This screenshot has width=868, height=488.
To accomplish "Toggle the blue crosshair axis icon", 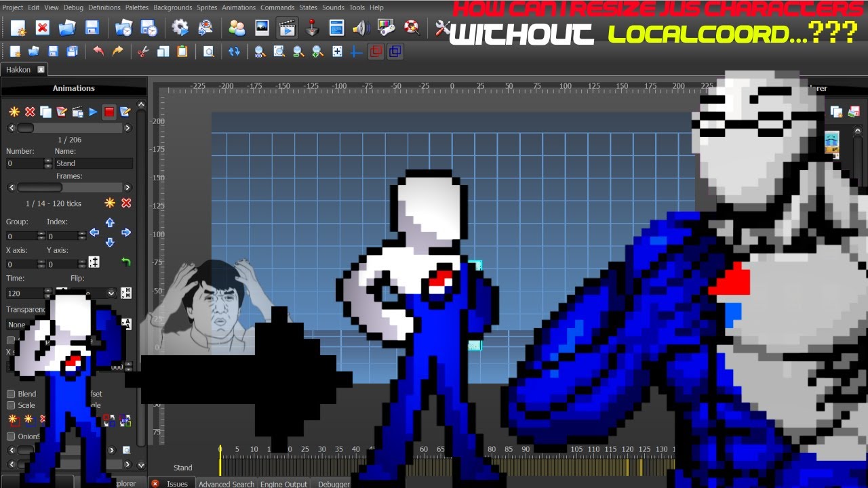I will [357, 52].
